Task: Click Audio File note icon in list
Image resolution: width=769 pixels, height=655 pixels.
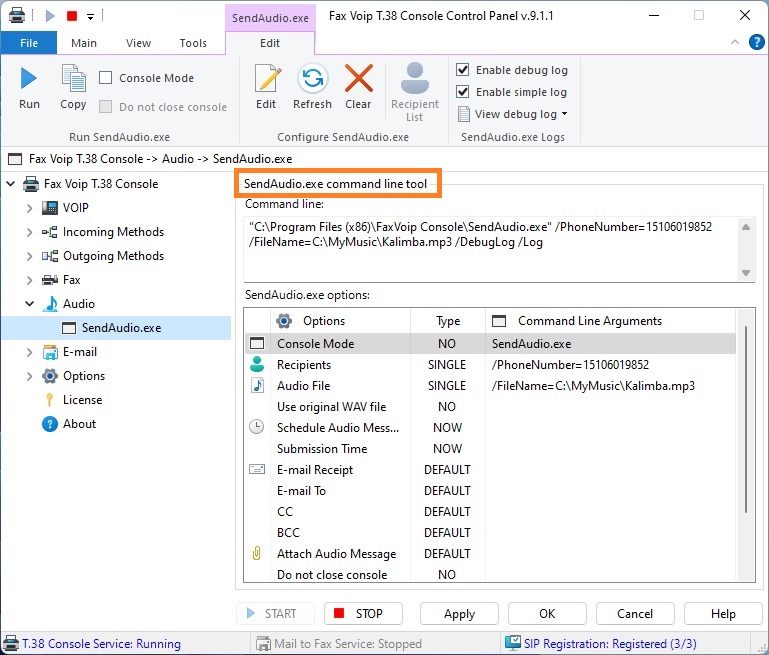Action: click(x=257, y=385)
